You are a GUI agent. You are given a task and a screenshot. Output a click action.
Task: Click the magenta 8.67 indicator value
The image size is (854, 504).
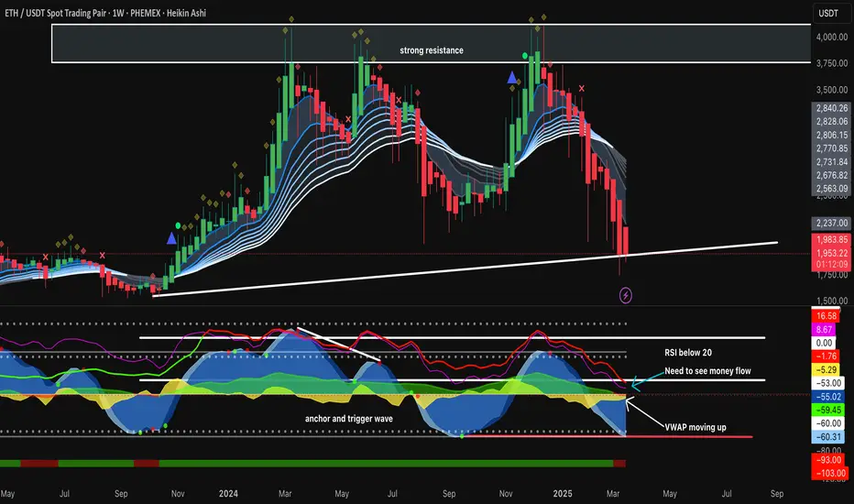[x=824, y=330]
